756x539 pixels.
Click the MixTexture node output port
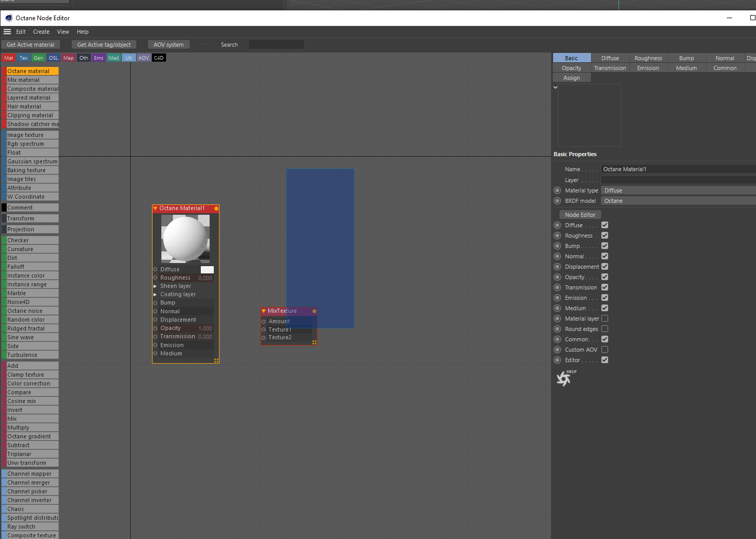pos(314,311)
